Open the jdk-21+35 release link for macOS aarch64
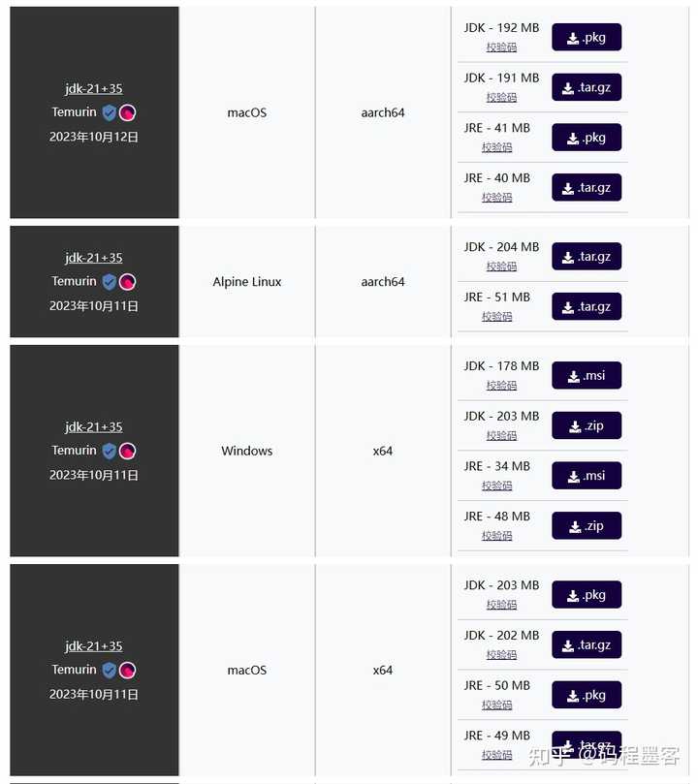Screen dimensions: 698x784 tap(93, 89)
